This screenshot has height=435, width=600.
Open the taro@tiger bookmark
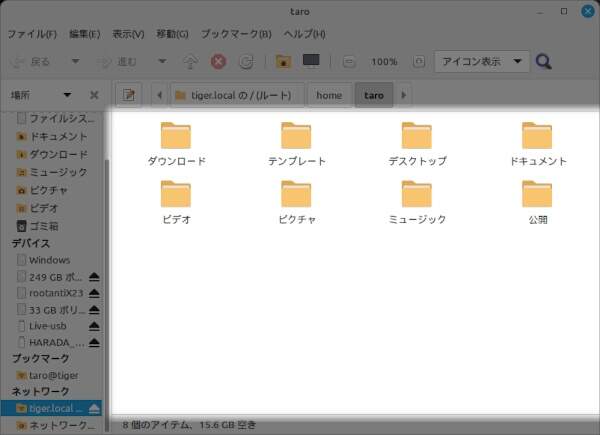point(47,375)
